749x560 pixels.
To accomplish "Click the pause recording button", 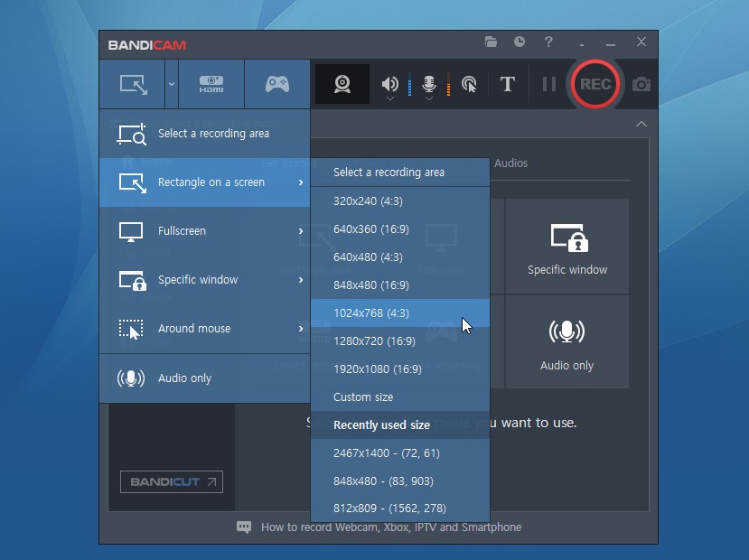I will coord(548,85).
